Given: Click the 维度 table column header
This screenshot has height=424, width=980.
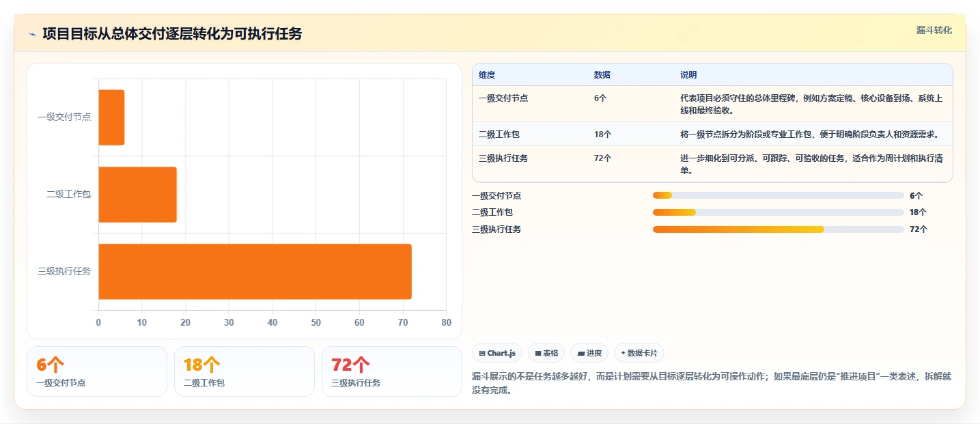Looking at the screenshot, I should [x=487, y=75].
